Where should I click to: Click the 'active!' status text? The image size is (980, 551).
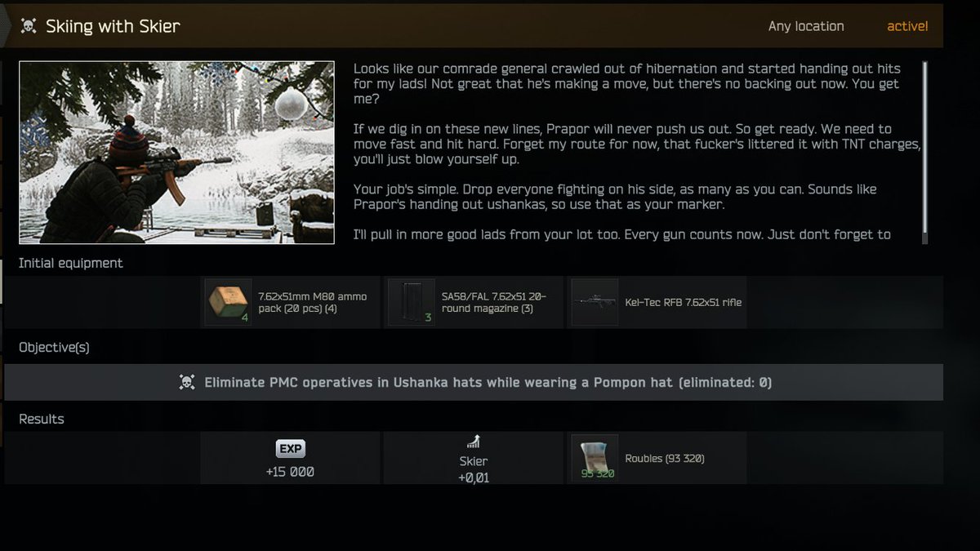click(x=907, y=26)
